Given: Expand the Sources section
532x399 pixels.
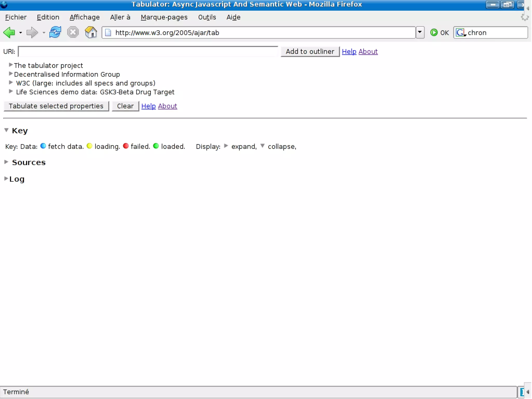Looking at the screenshot, I should [6, 162].
